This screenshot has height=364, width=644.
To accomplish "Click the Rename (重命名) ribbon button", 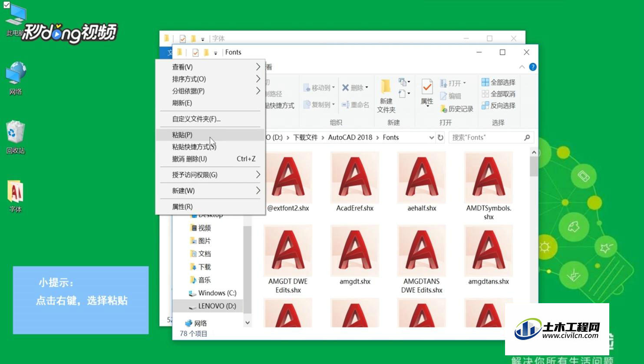I will pyautogui.click(x=355, y=105).
